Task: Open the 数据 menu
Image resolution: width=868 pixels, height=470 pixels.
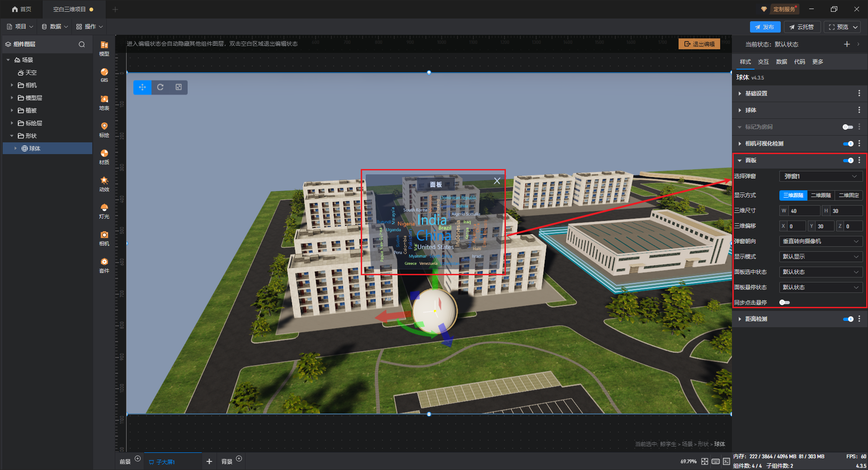Action: point(55,27)
